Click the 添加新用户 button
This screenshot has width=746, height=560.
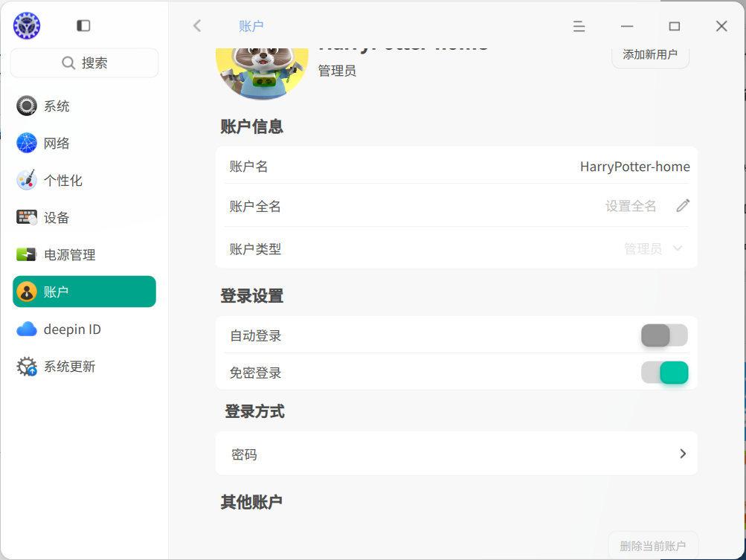650,55
